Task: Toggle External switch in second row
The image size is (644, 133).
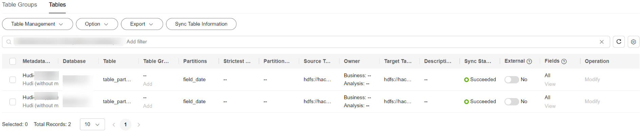Action: click(x=512, y=101)
